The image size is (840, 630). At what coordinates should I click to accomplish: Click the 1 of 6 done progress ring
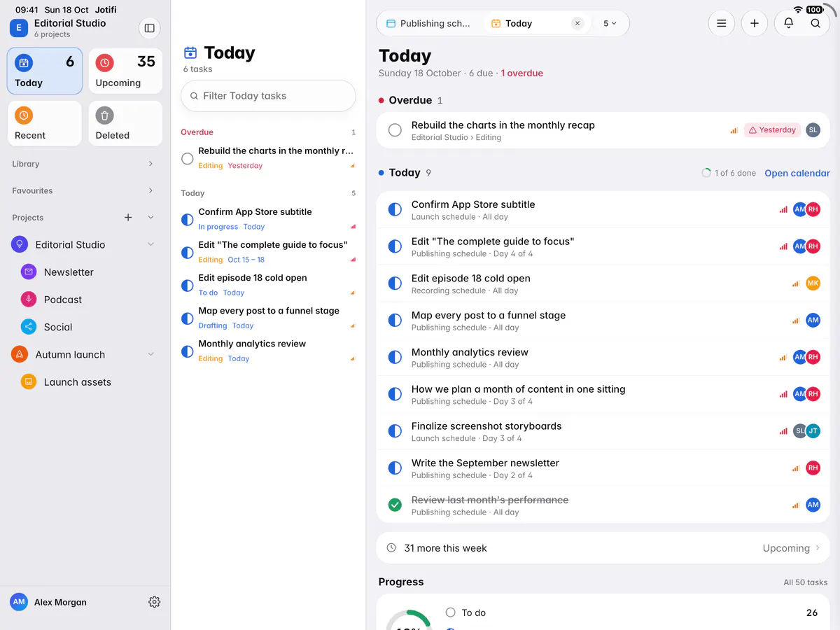click(706, 173)
